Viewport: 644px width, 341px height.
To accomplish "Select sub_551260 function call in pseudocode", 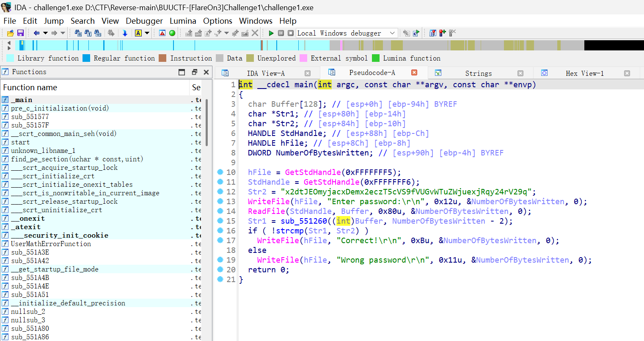I will (x=305, y=221).
